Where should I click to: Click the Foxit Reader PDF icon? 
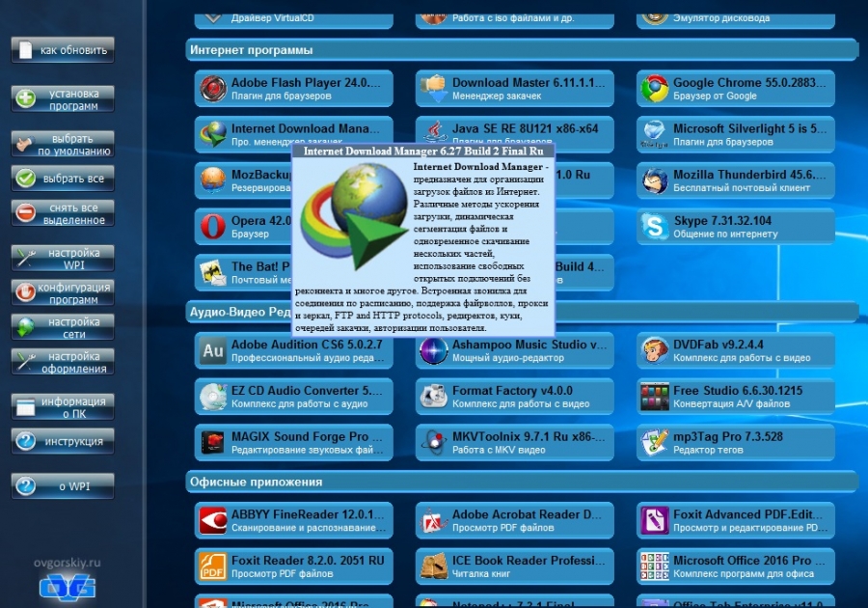tap(213, 567)
